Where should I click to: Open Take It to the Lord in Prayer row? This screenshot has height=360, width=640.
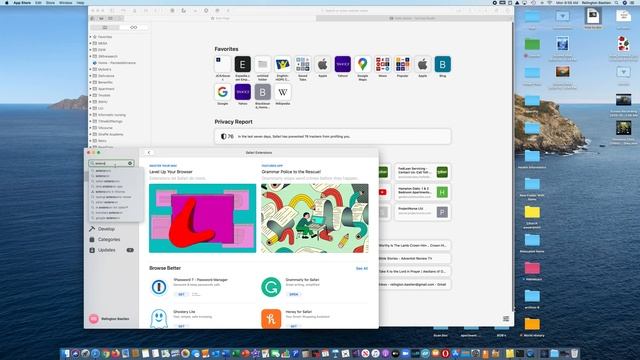coord(415,271)
